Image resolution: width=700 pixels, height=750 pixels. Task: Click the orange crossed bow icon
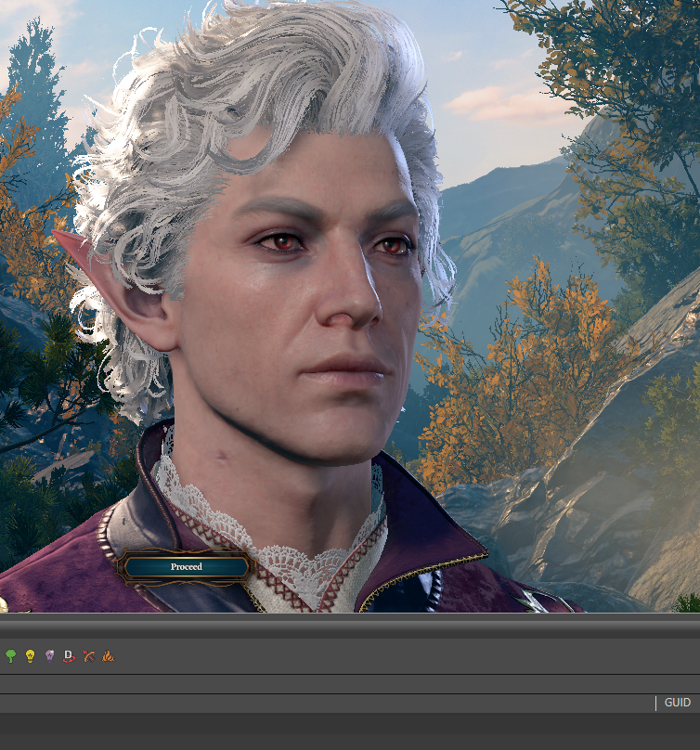point(89,656)
